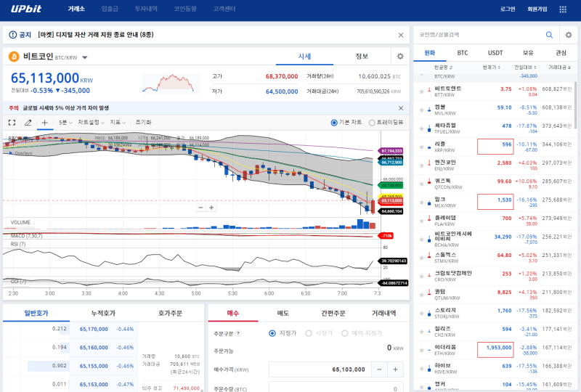Favorite star for 스톰엑스 STMX/KRW
The image size is (581, 392).
click(x=421, y=258)
